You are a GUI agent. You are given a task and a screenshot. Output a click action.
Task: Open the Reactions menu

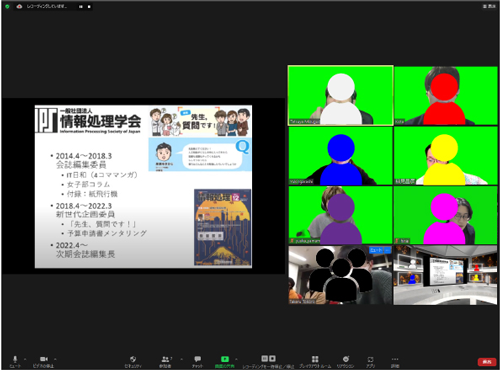click(x=346, y=361)
